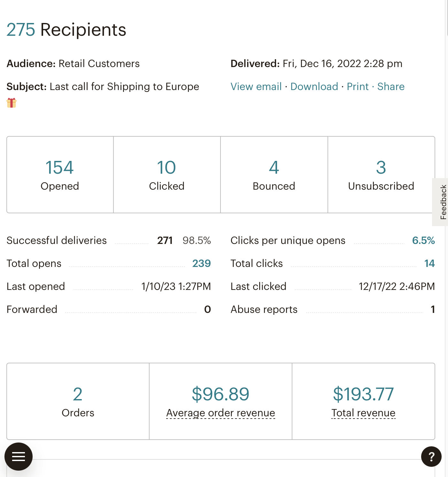Click the gift emoji in subject

coord(12,103)
